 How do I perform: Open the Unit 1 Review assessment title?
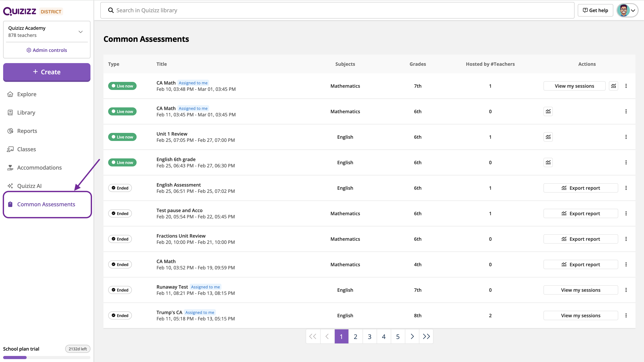172,134
